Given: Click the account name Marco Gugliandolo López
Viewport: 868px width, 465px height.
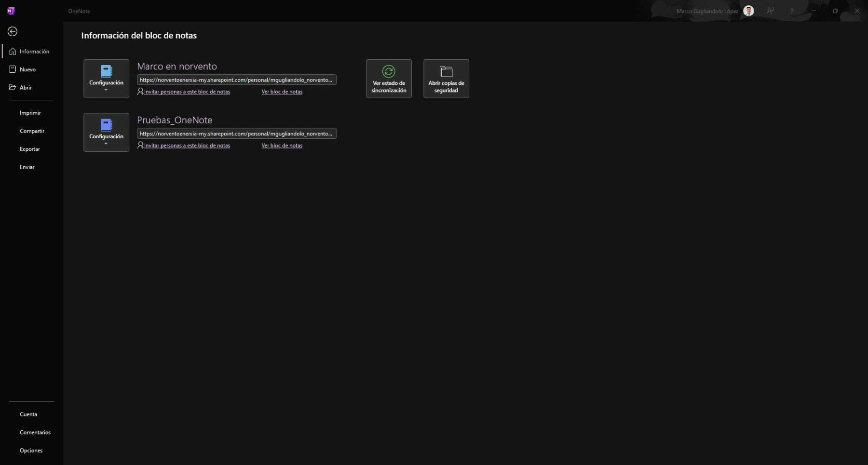Looking at the screenshot, I should point(707,11).
